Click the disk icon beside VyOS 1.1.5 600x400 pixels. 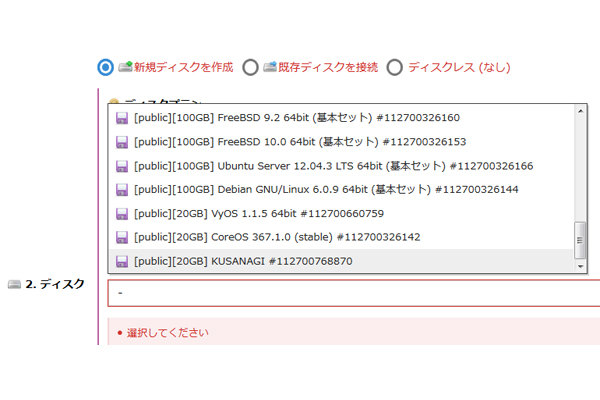tap(122, 214)
